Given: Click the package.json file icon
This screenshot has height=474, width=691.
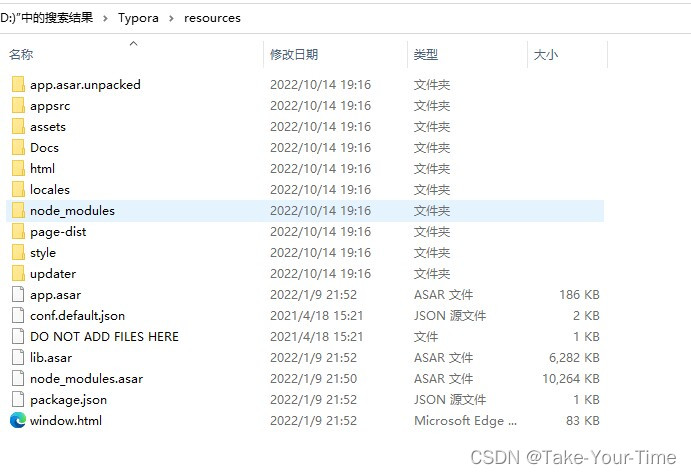Looking at the screenshot, I should point(18,400).
